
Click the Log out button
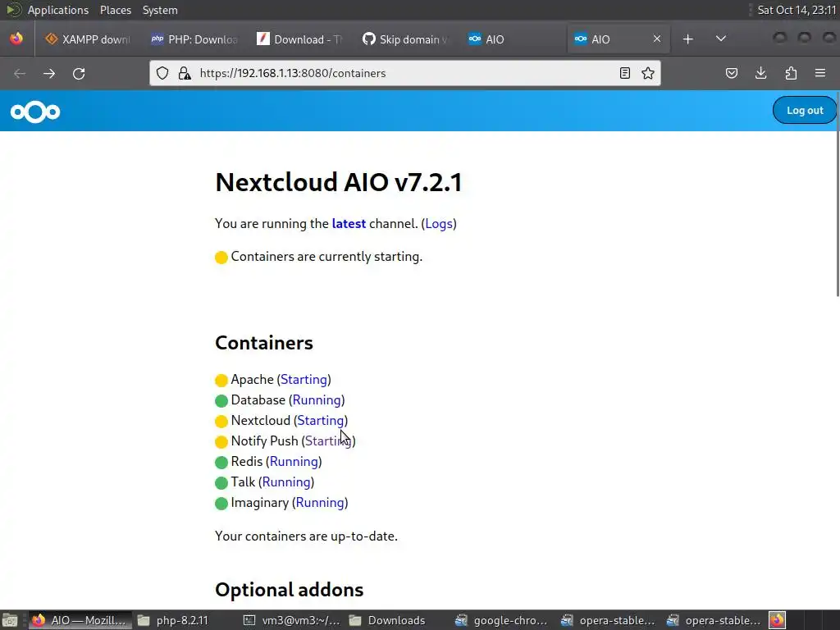pyautogui.click(x=805, y=111)
